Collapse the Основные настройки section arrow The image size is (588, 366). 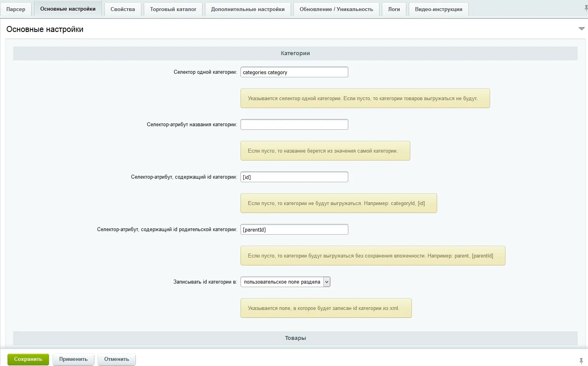(x=581, y=29)
